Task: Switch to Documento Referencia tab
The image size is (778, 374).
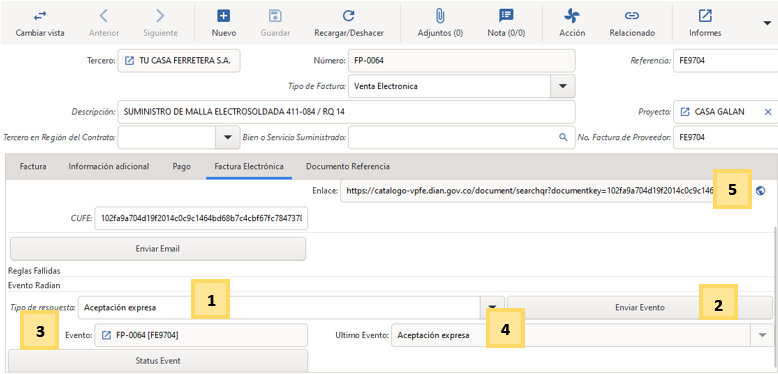Action: tap(348, 167)
